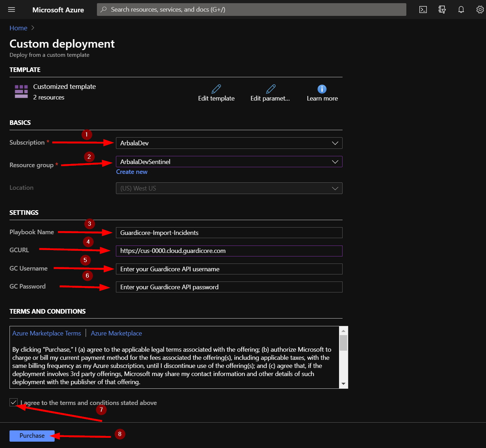
Task: Open the Azure Marketplace link
Action: [x=116, y=333]
